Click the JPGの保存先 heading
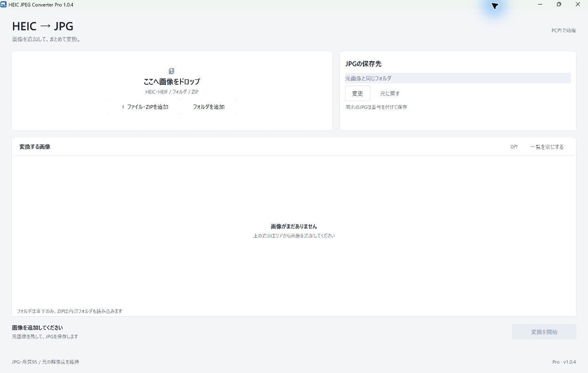This screenshot has height=373, width=588. (x=363, y=64)
